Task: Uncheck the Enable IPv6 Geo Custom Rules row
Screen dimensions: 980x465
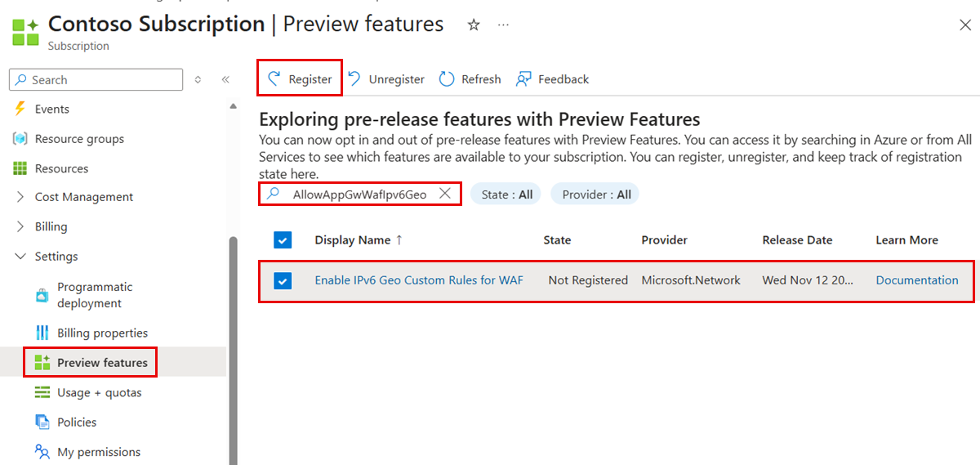Action: click(x=283, y=280)
